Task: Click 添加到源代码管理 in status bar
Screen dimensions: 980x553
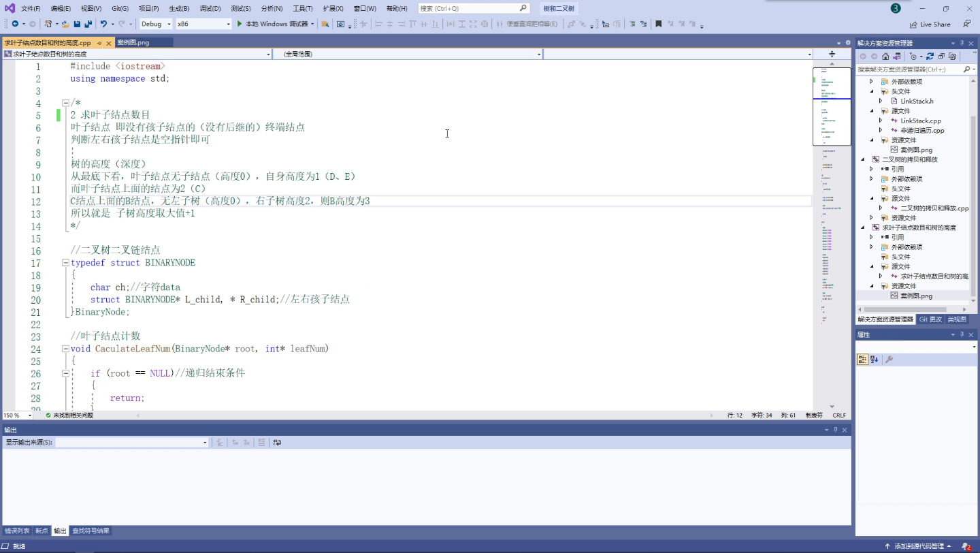Action: click(x=918, y=546)
